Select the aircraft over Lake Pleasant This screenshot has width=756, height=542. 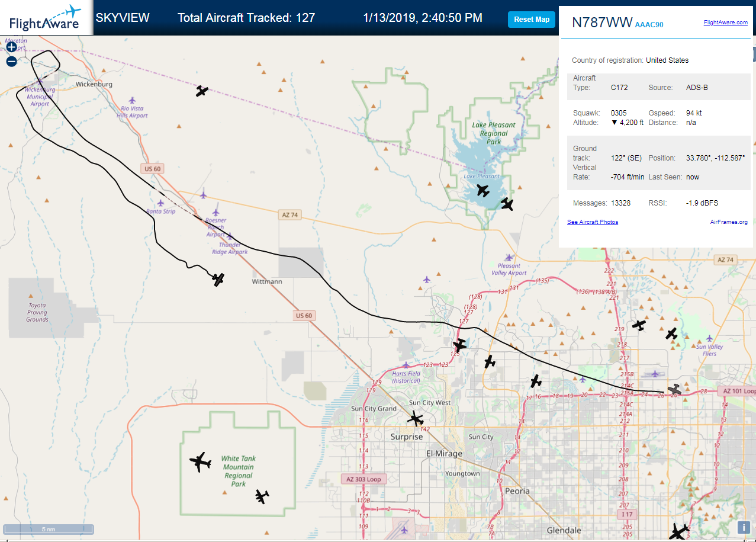(483, 191)
